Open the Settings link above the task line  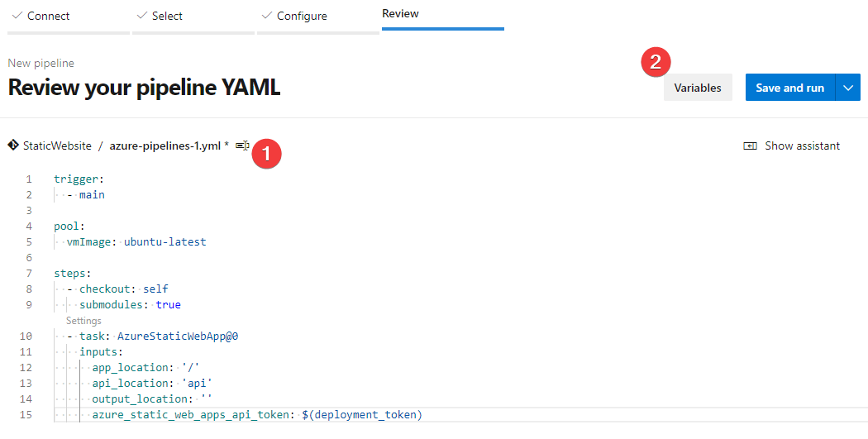tap(83, 321)
